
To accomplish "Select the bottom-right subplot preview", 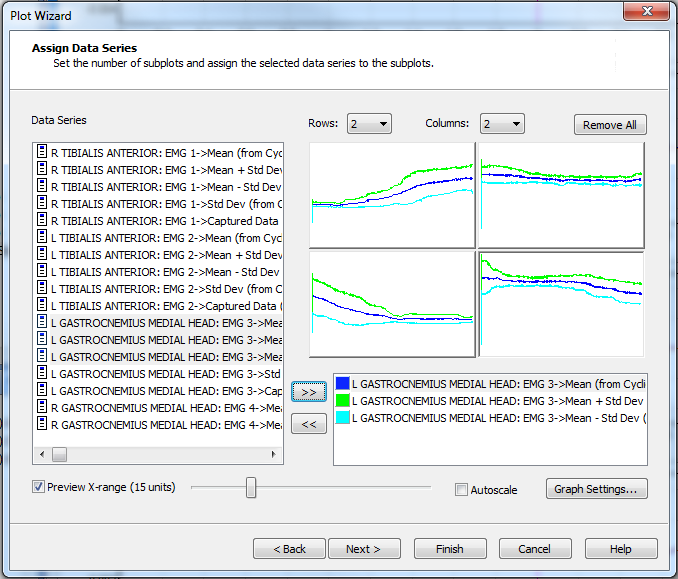I will (x=561, y=303).
